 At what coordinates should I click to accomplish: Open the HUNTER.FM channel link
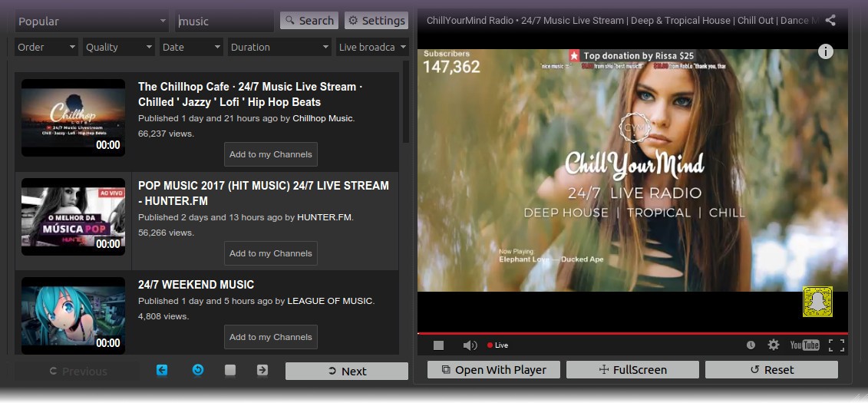325,217
